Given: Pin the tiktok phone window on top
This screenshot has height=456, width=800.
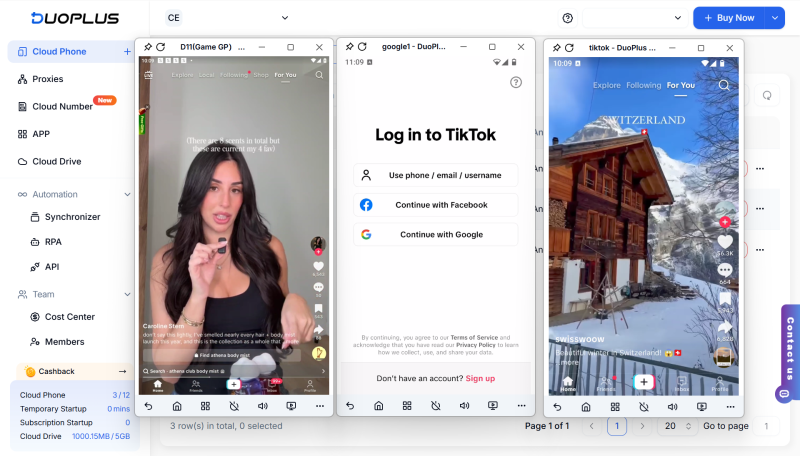Looking at the screenshot, I should [x=555, y=47].
